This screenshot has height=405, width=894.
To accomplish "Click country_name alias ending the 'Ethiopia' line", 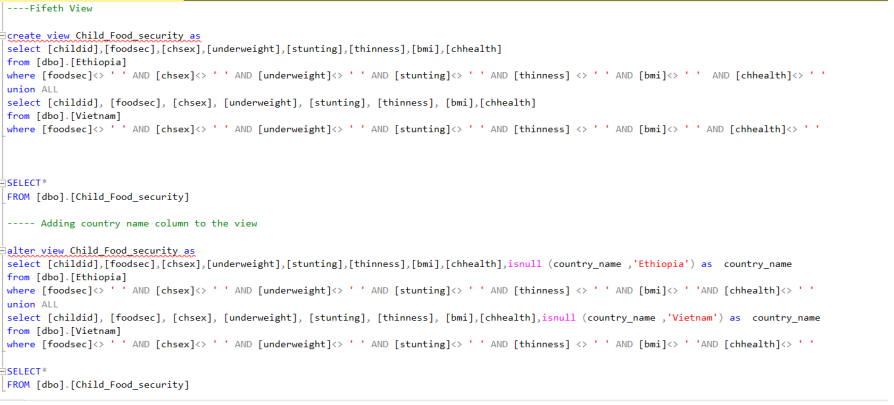I will 758,264.
